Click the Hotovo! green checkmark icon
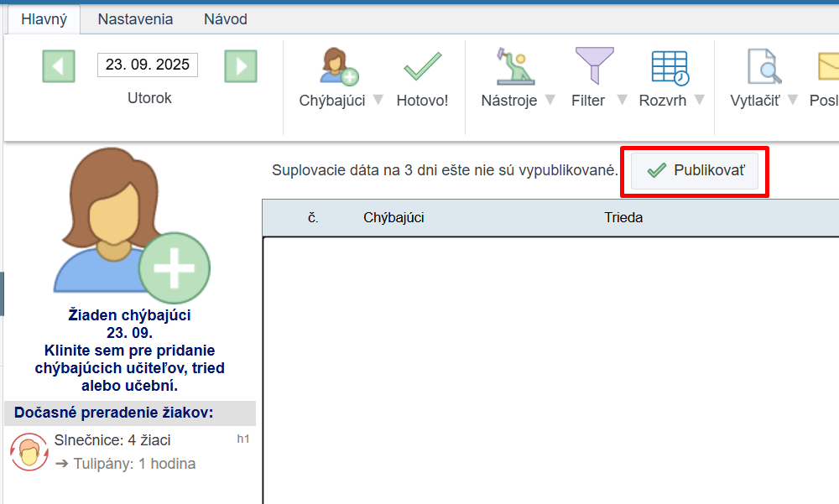The height and width of the screenshot is (504, 839). [422, 67]
